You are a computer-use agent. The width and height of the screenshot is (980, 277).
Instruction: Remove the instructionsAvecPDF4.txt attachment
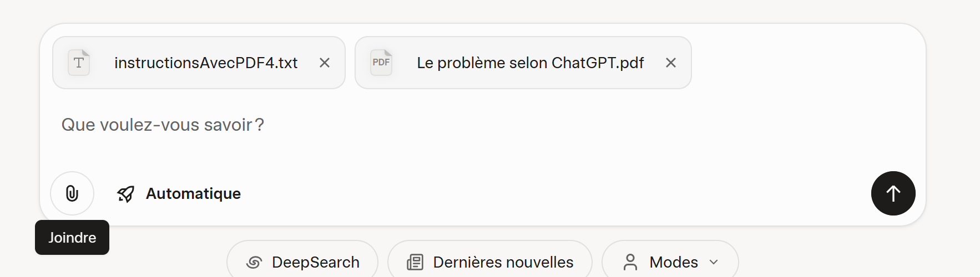325,63
